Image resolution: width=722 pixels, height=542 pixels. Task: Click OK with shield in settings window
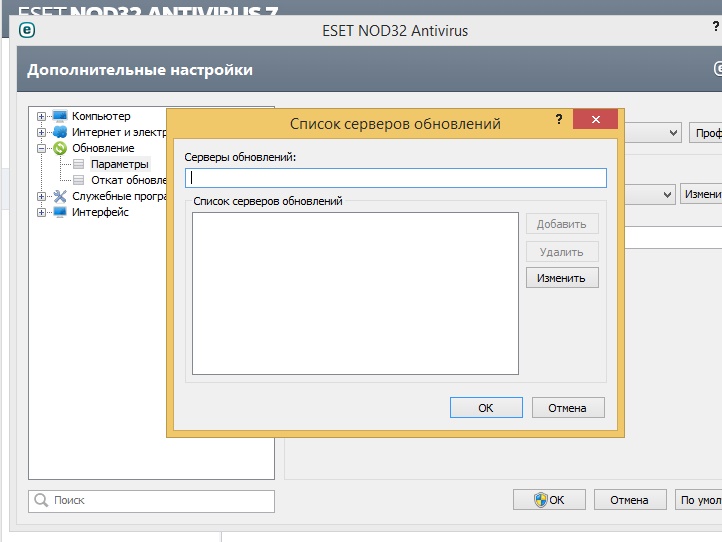tap(549, 500)
